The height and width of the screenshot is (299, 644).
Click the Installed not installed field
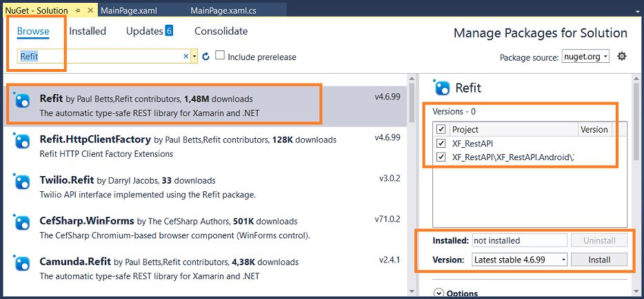click(520, 240)
